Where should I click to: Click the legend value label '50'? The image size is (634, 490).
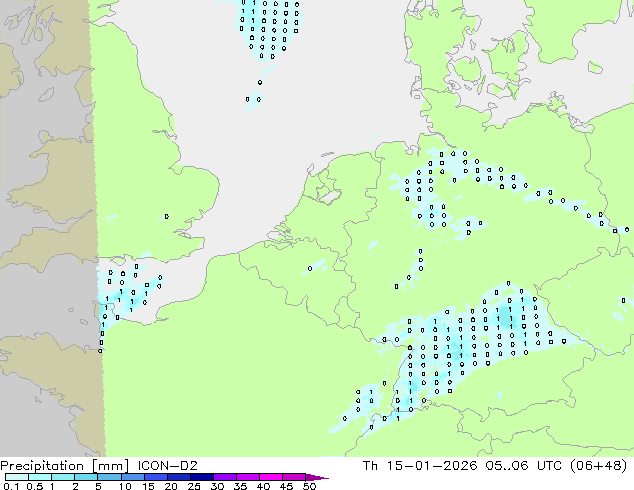[309, 486]
